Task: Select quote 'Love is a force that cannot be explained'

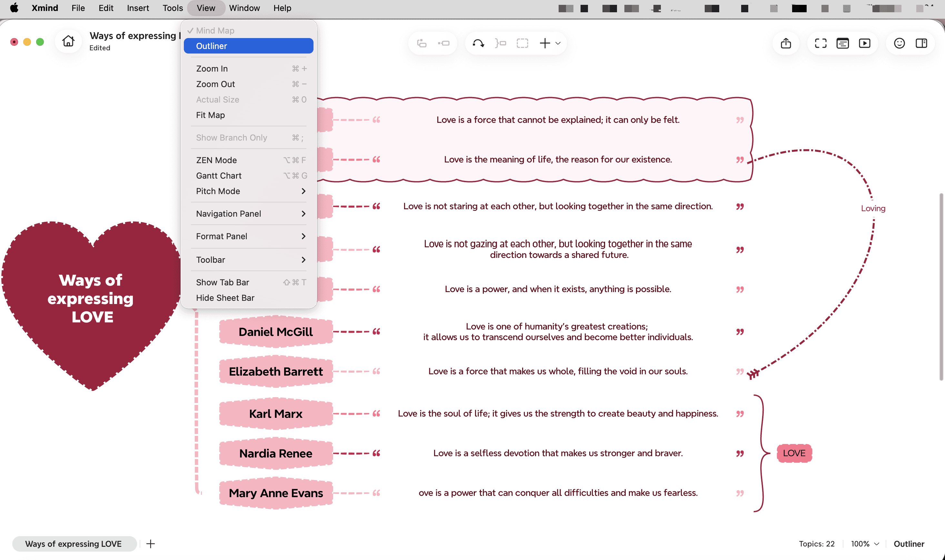Action: tap(558, 120)
